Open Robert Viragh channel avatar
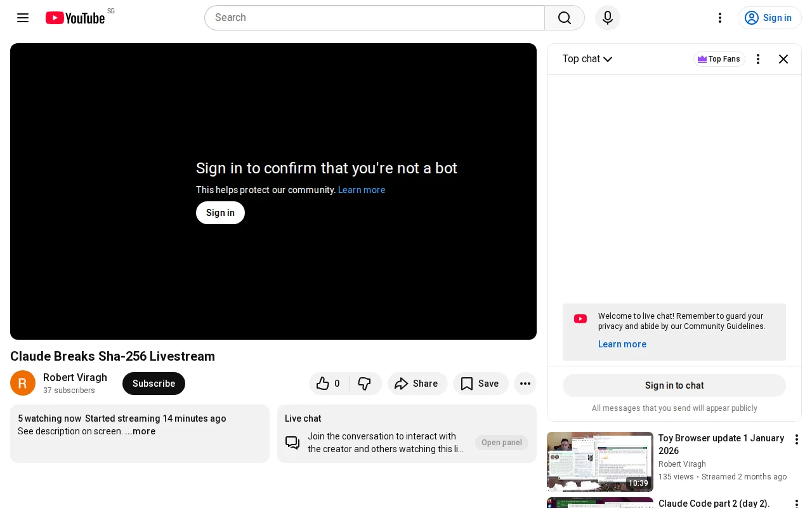Image resolution: width=812 pixels, height=508 pixels. coord(23,384)
